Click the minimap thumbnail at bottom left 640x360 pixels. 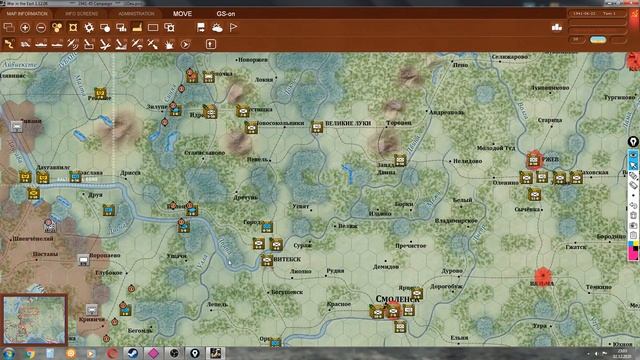click(34, 320)
